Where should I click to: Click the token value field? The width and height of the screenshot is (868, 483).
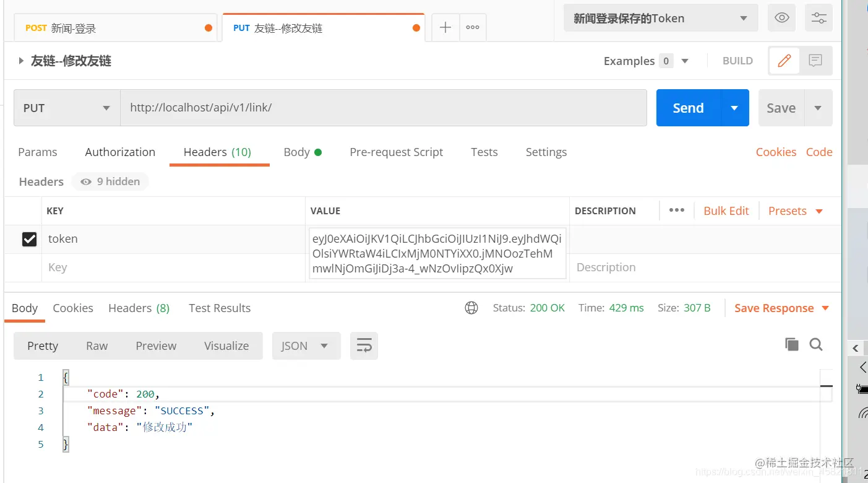(437, 254)
